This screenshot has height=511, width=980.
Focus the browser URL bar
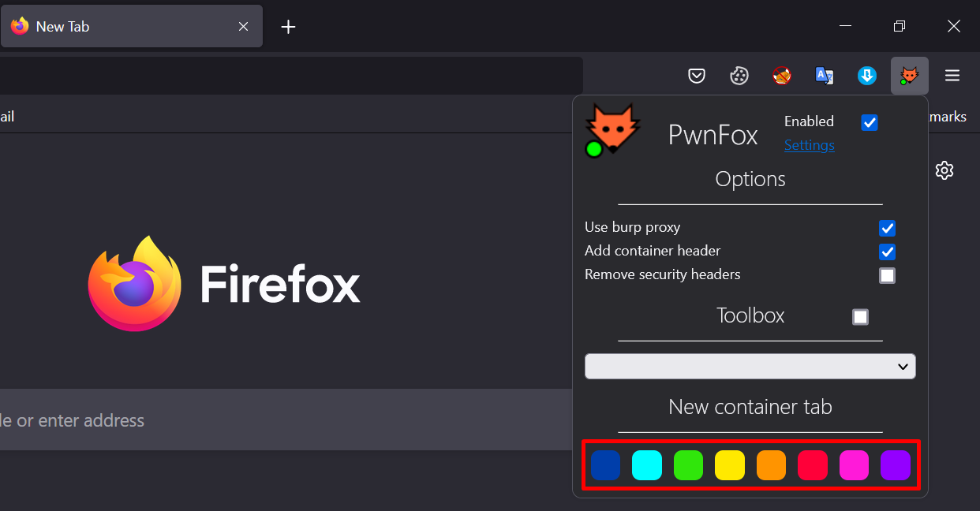click(291, 76)
